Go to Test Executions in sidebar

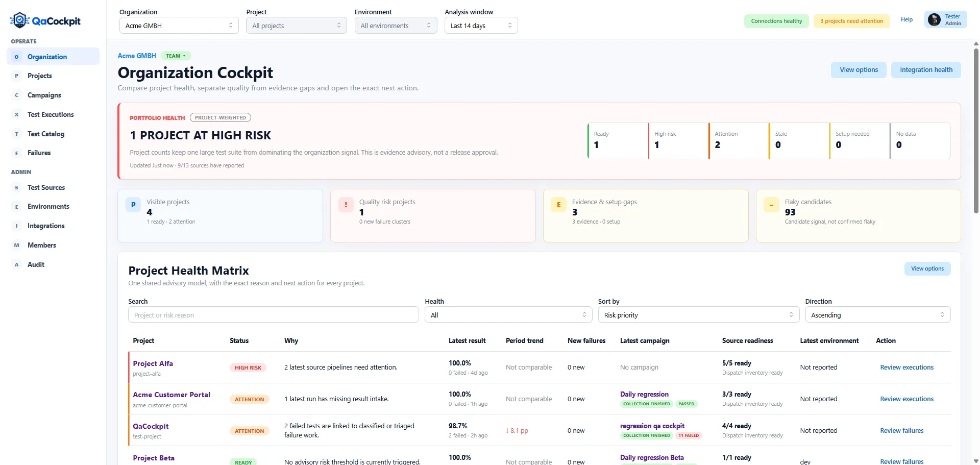click(53, 114)
